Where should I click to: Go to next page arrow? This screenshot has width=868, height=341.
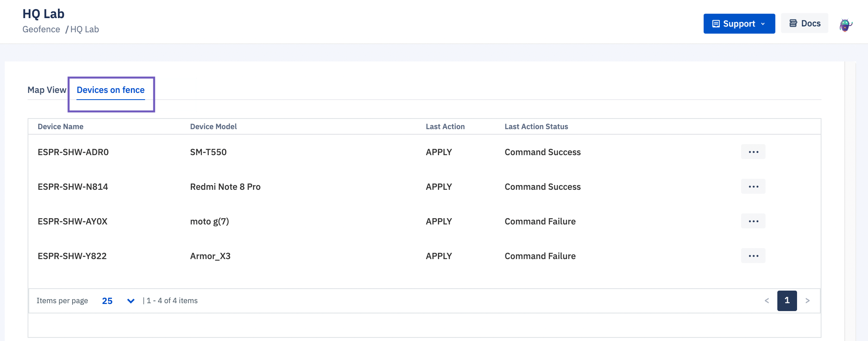pos(807,301)
